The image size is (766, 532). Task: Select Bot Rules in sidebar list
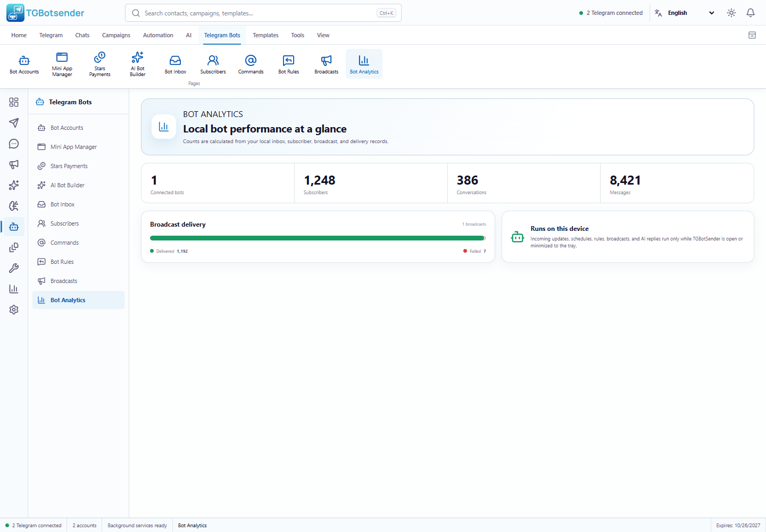[x=78, y=262]
